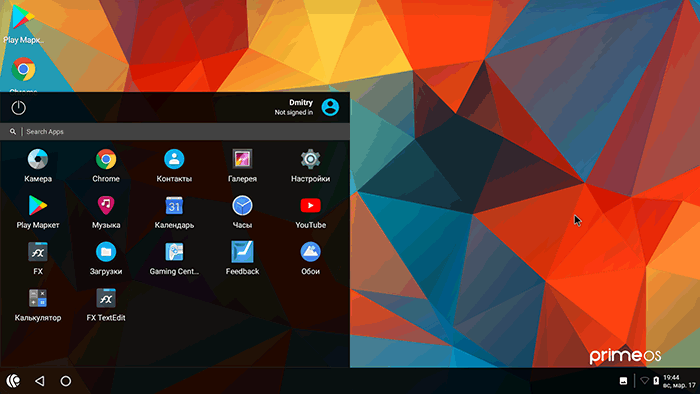Click the power button icon
The image size is (700, 394).
pyautogui.click(x=18, y=108)
